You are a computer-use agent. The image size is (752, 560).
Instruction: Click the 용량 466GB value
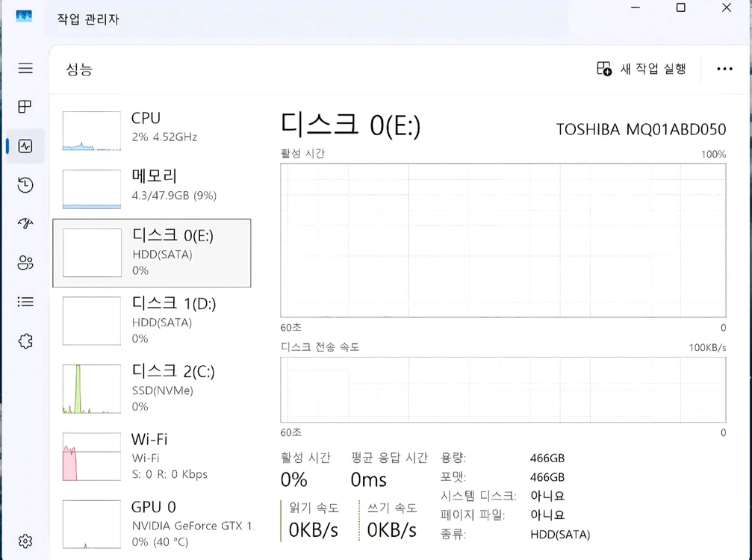click(x=547, y=458)
